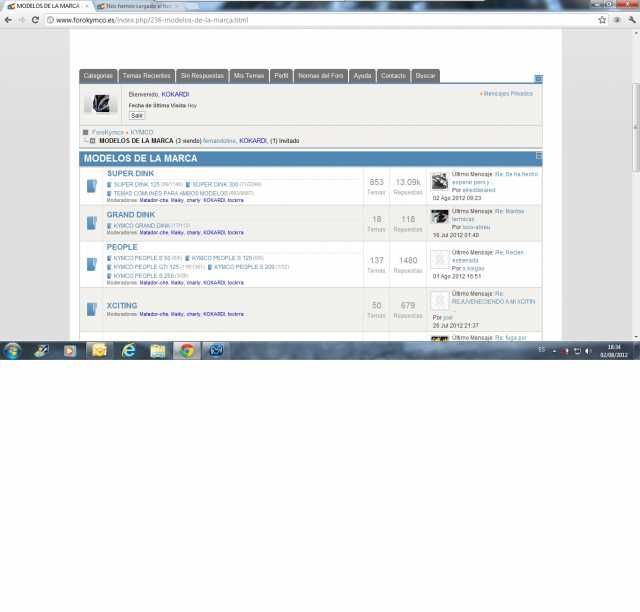Click the GRAND DINK forum folder icon
640x612 pixels.
(92, 222)
